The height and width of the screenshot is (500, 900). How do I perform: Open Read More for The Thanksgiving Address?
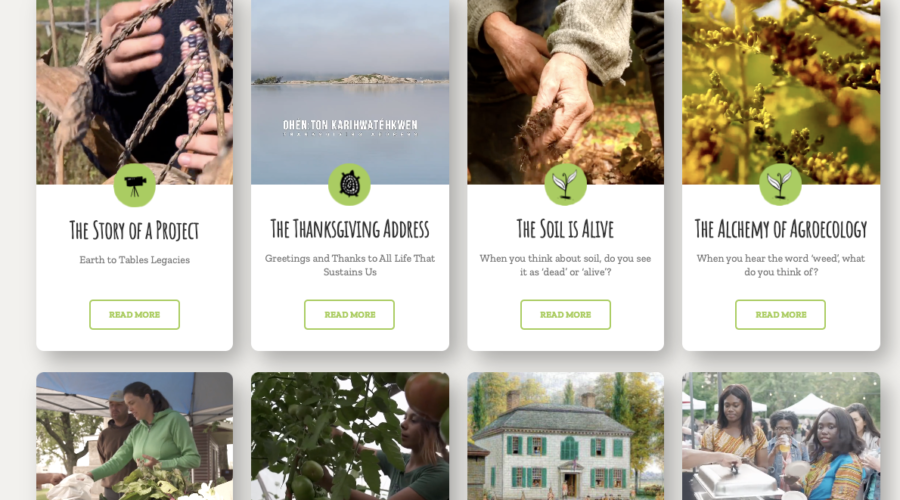click(349, 315)
